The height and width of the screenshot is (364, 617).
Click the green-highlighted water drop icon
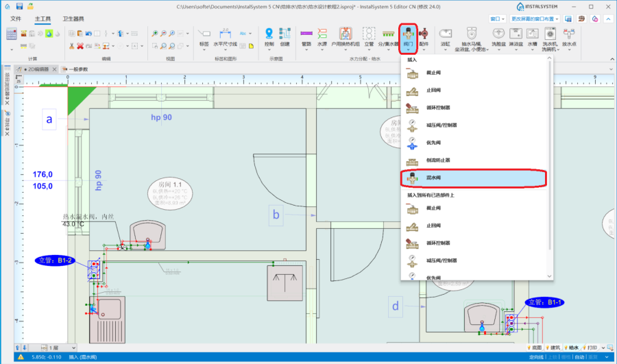coord(49,34)
